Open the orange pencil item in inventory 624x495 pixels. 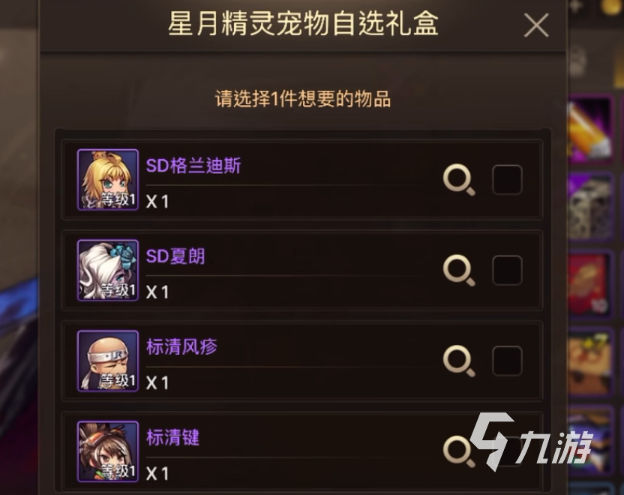click(589, 129)
